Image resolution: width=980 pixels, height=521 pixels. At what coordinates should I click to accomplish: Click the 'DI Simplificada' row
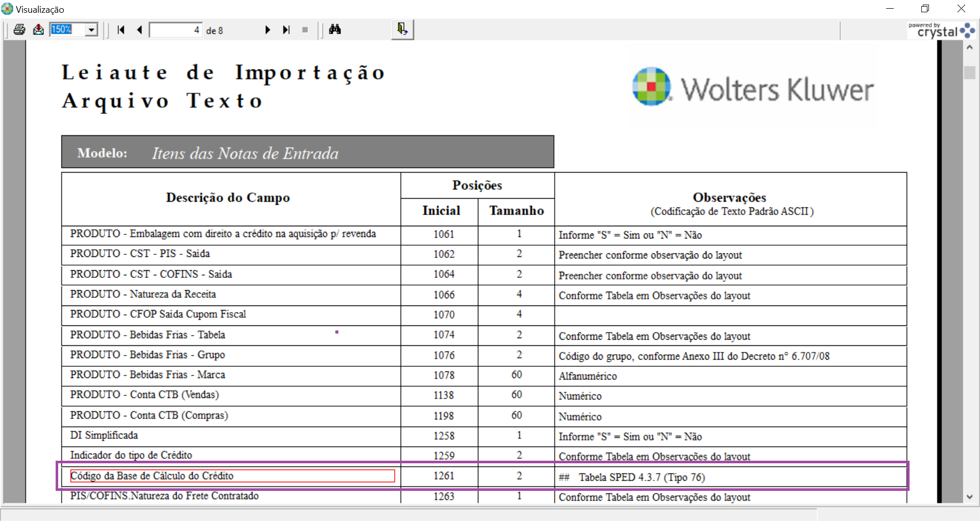pos(484,436)
